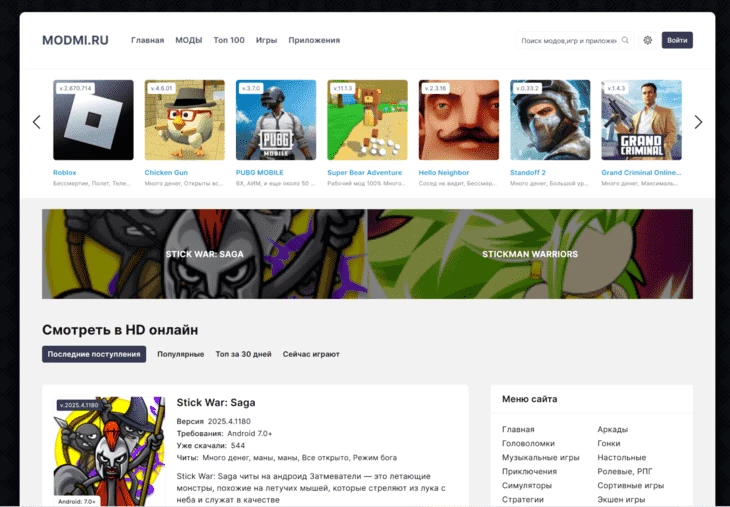Open the Roblox game thumbnail
Viewport: 730px width, 507px height.
93,120
